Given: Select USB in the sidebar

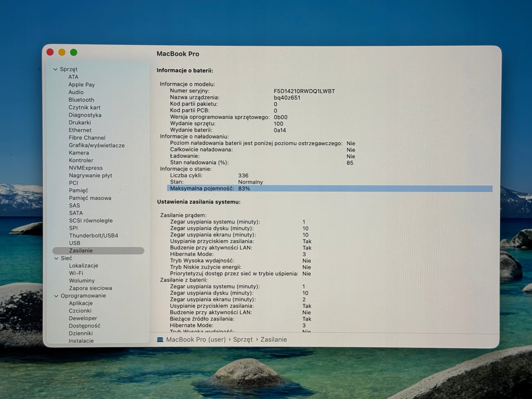Looking at the screenshot, I should tap(75, 243).
